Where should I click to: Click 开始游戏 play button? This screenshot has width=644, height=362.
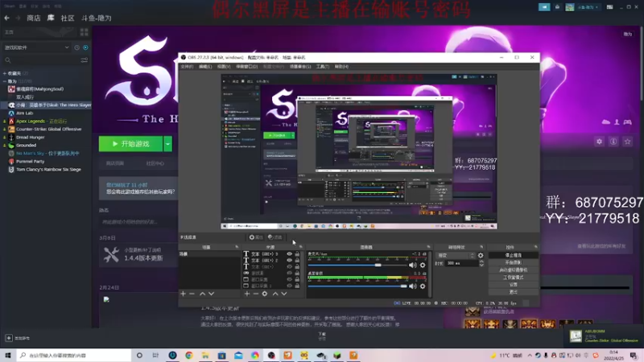(x=131, y=144)
